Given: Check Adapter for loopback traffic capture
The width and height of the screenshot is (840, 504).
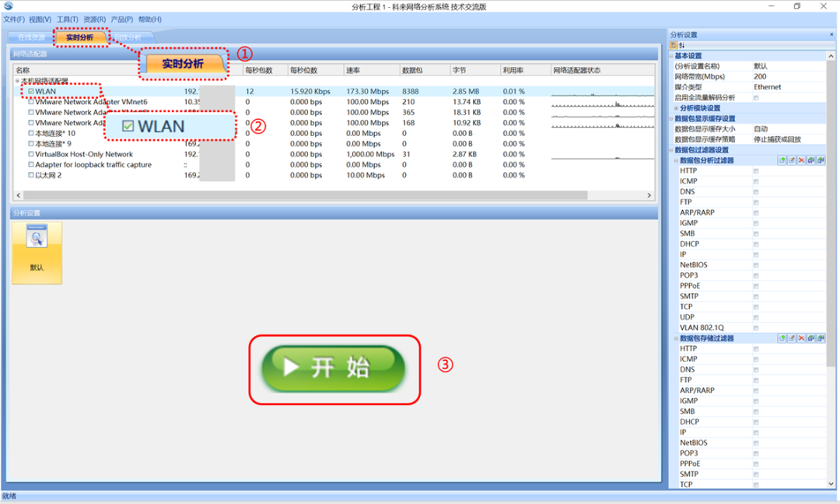Looking at the screenshot, I should 31,164.
